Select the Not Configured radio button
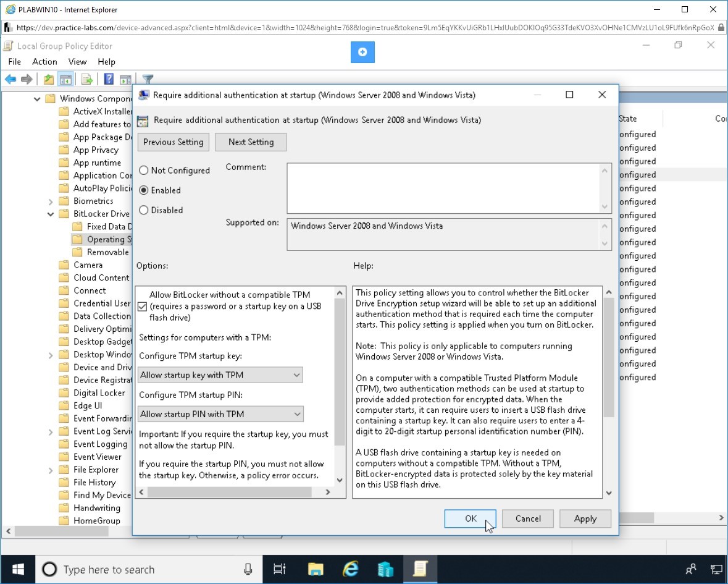Image resolution: width=728 pixels, height=584 pixels. [144, 171]
